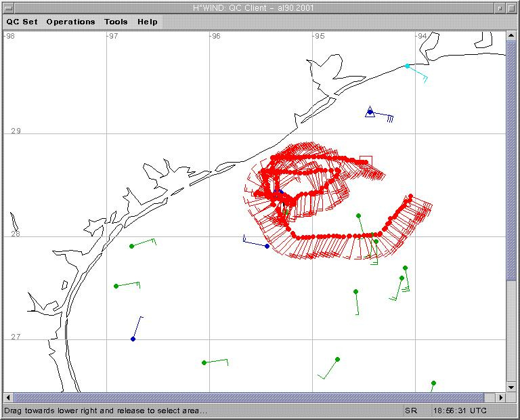Open the Help menu
The image size is (520, 420).
pos(147,22)
